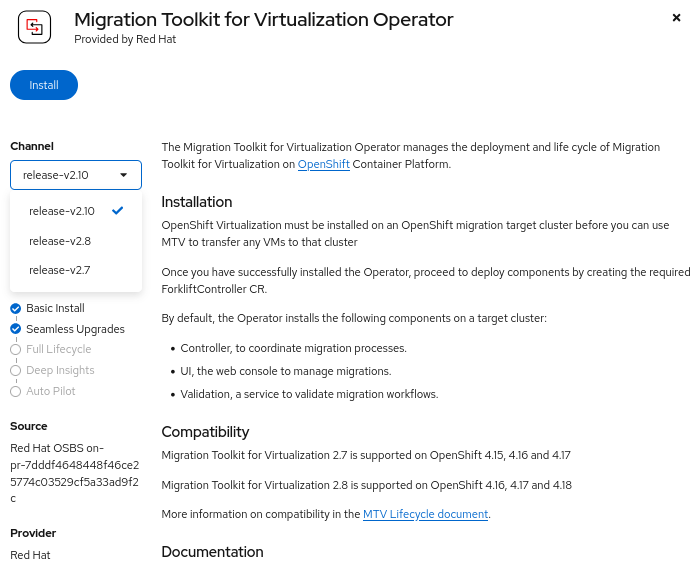The width and height of the screenshot is (698, 562).
Task: Choose the release-v2.8 channel option
Action: point(60,241)
